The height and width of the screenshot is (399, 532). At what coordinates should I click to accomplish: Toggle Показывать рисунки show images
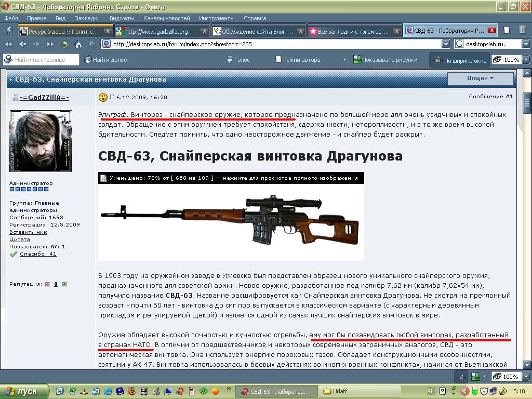(385, 60)
